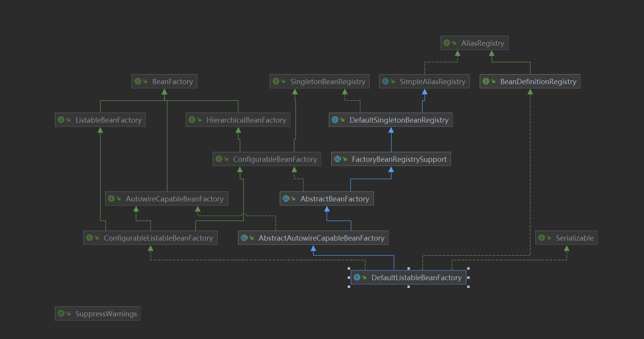Viewport: 644px width, 339px height.
Task: Select the HierarchicalBeanFactory node
Action: click(x=238, y=120)
